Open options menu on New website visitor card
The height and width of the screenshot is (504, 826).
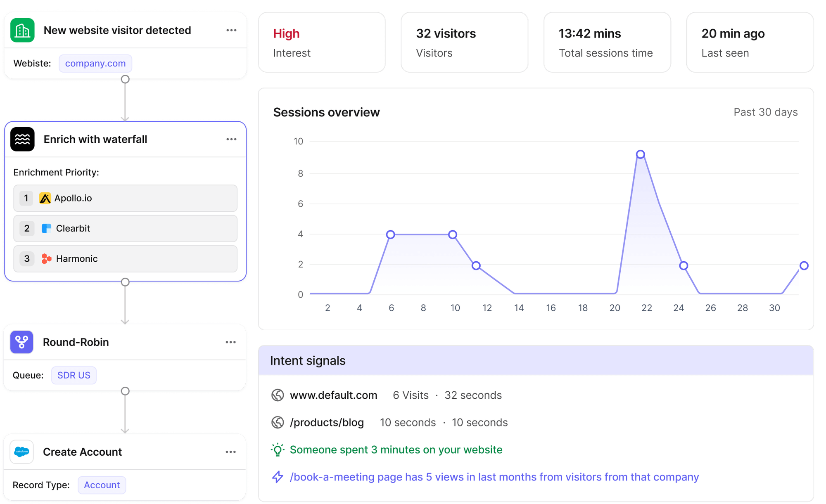point(231,30)
